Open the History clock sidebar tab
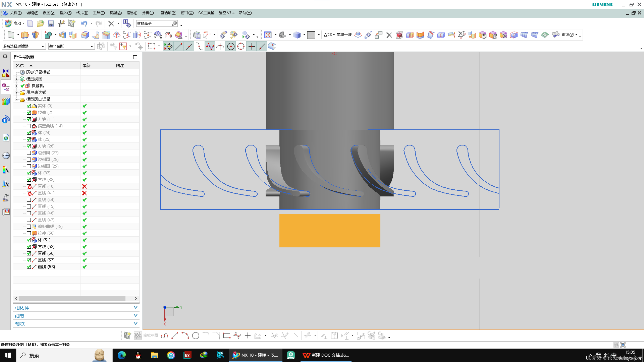This screenshot has height=362, width=644. tap(6, 156)
